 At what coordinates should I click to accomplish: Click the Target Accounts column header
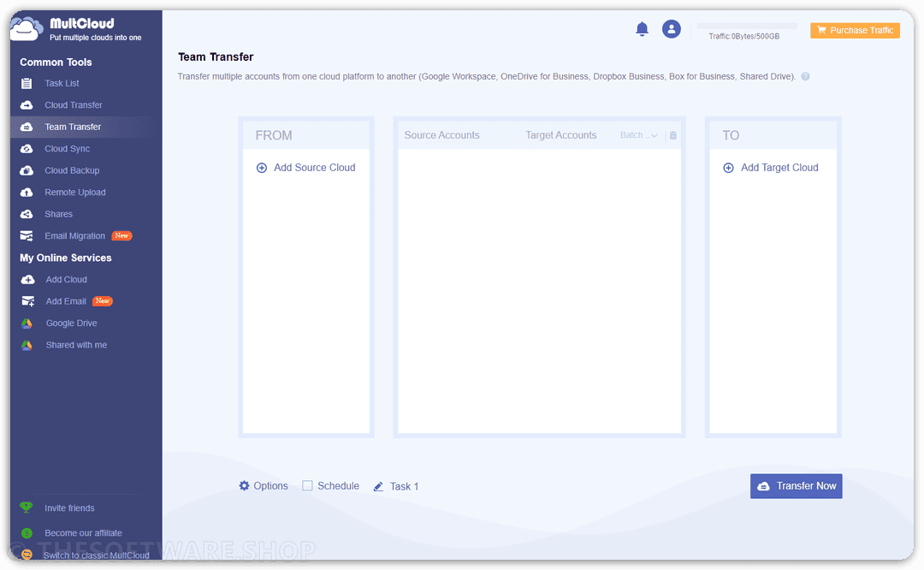pos(561,135)
